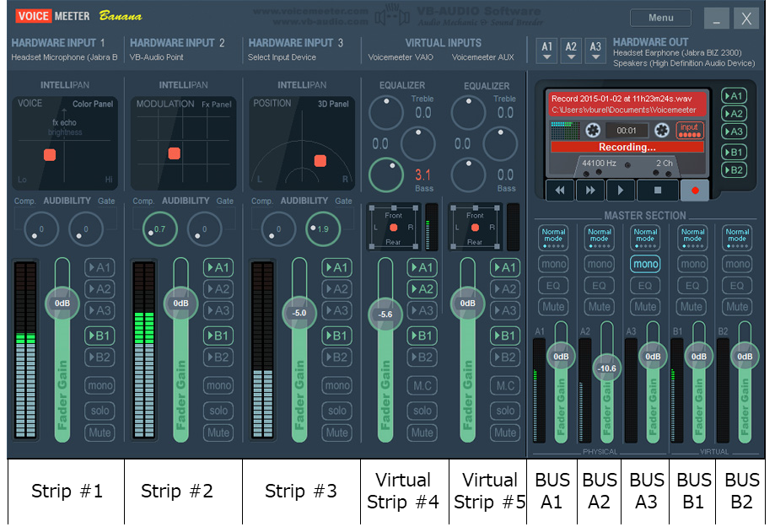The image size is (775, 532).
Task: Click Hardware Input 1 fader gain knob
Action: pos(62,303)
